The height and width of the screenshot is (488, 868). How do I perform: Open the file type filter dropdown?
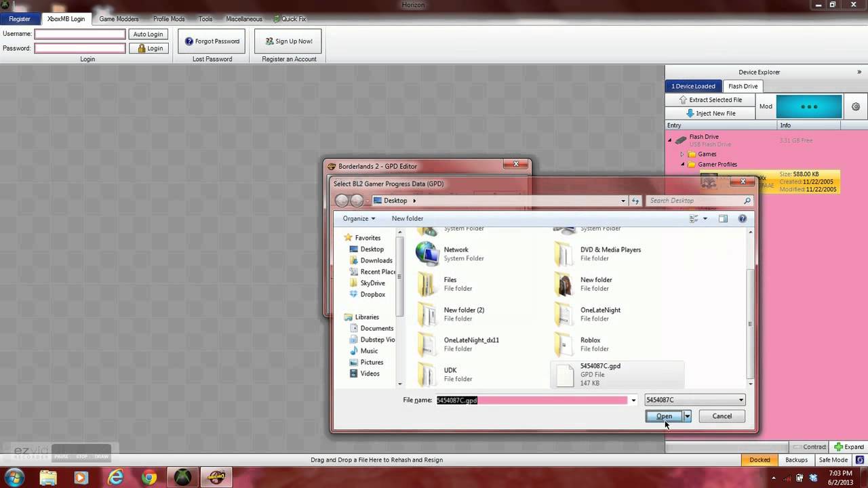tap(694, 400)
